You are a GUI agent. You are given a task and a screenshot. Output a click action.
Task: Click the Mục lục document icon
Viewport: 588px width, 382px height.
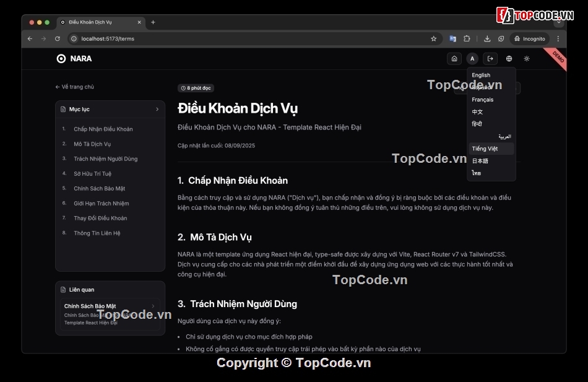click(x=63, y=109)
